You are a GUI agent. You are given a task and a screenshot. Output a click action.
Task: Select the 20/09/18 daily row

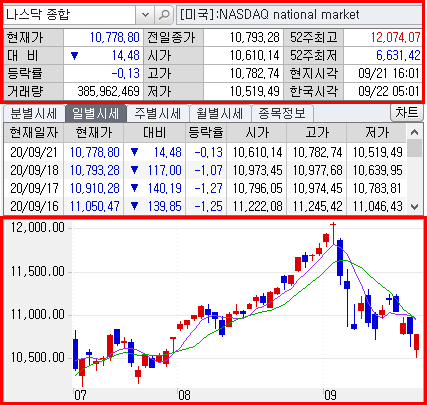click(205, 170)
